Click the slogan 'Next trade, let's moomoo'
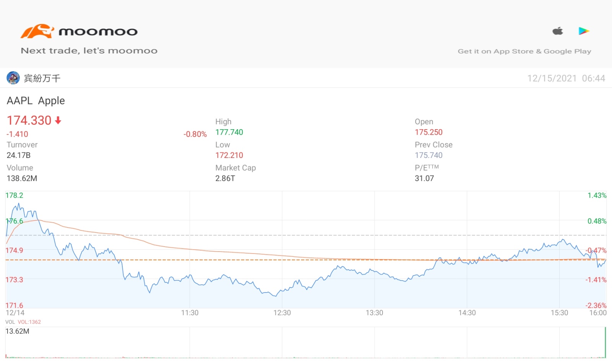 tap(89, 51)
